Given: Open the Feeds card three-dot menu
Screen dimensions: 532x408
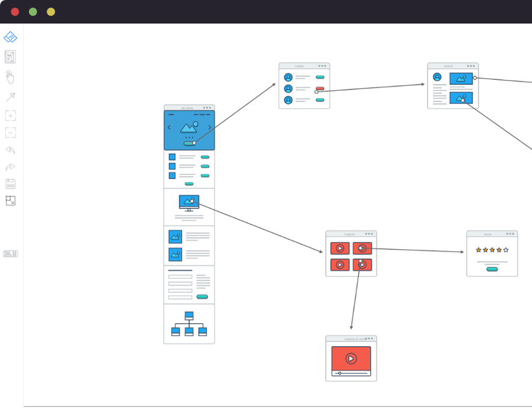Looking at the screenshot, I should pos(471,65).
